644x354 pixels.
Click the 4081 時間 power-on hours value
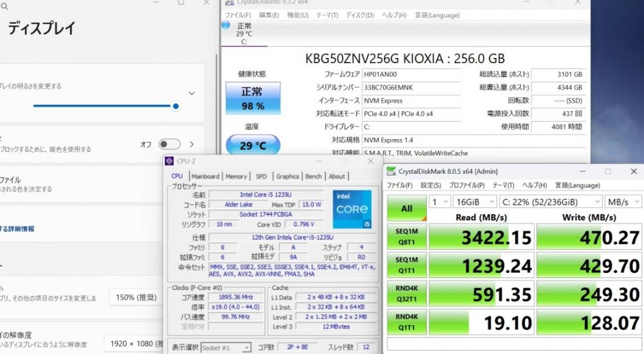tap(558, 127)
